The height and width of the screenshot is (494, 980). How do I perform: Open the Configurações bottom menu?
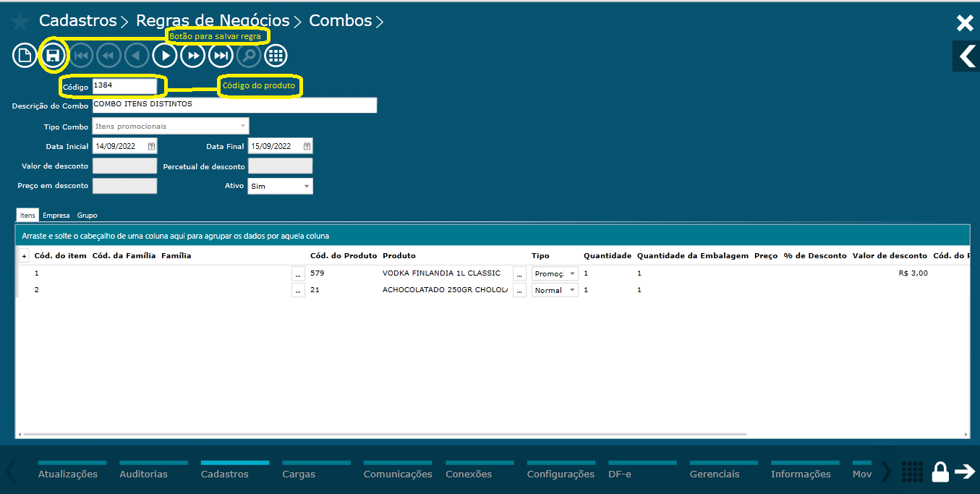(x=561, y=474)
